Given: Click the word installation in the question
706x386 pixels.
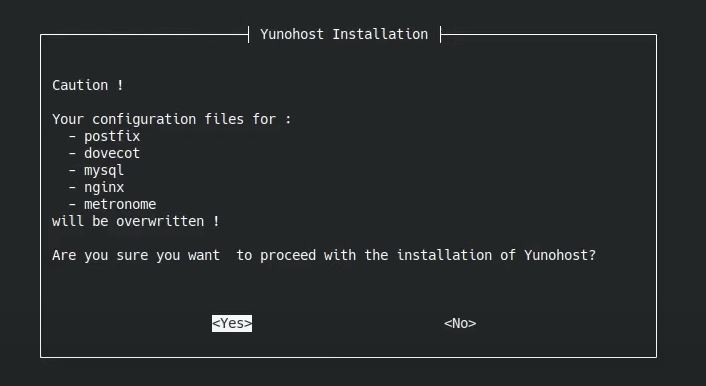Looking at the screenshot, I should [x=444, y=255].
